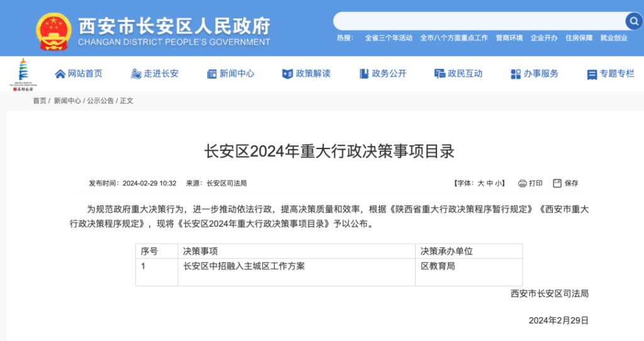Set font size to large 大
The image size is (644, 341).
tap(481, 184)
